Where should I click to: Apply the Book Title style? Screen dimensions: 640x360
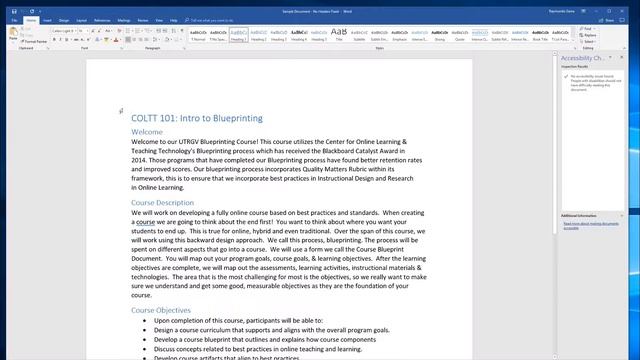tap(540, 35)
